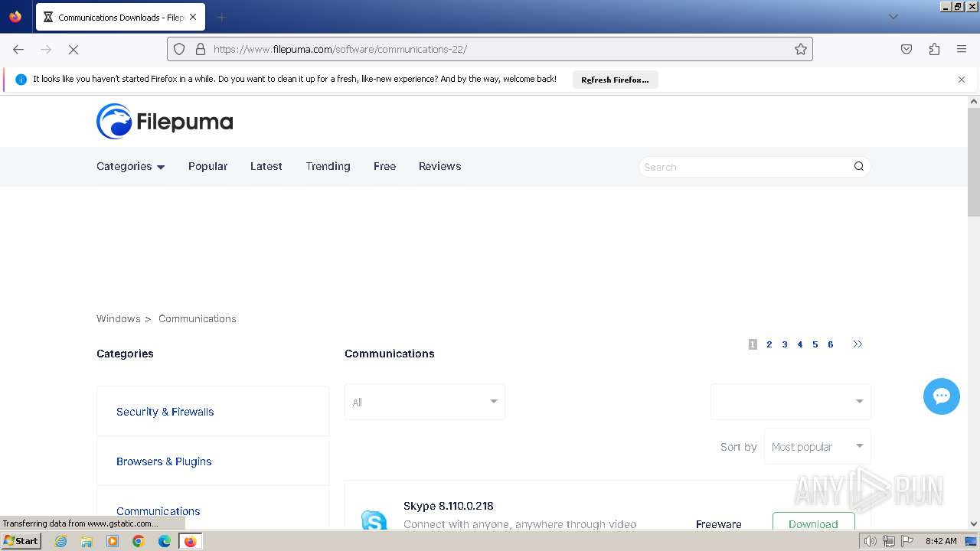Screen dimensions: 980x551
Task: Open Communications sidebar category
Action: [x=158, y=511]
